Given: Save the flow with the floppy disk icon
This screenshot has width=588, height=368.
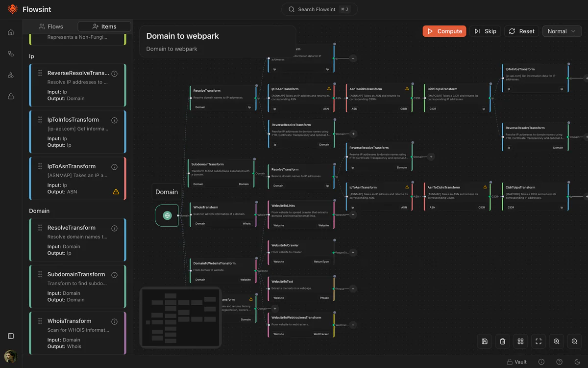Looking at the screenshot, I should 485,342.
